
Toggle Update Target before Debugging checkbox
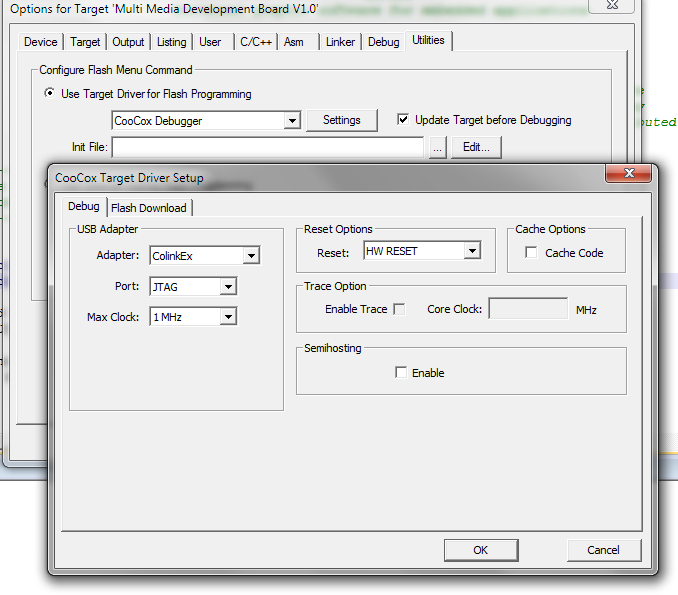pos(403,120)
